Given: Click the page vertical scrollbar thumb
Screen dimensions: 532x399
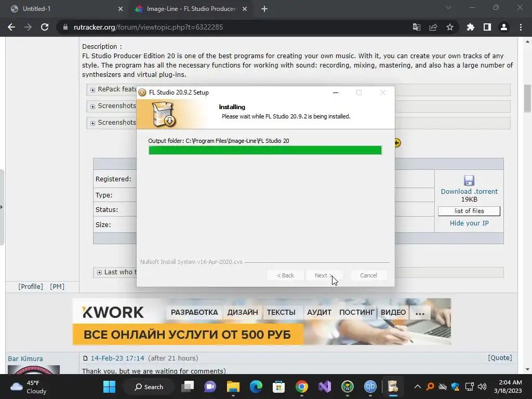Looking at the screenshot, I should [528, 98].
